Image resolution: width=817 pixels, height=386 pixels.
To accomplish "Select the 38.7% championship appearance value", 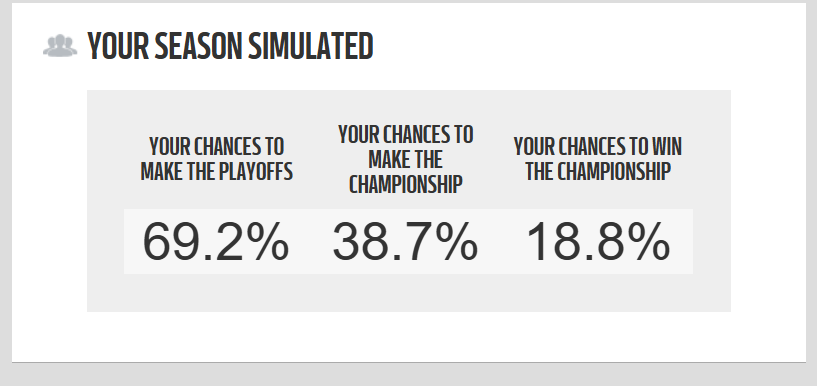I will (x=405, y=242).
